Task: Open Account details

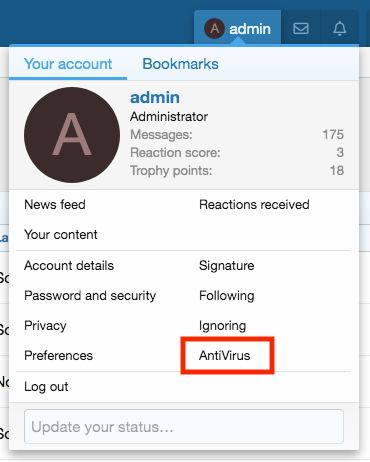Action: (x=69, y=266)
